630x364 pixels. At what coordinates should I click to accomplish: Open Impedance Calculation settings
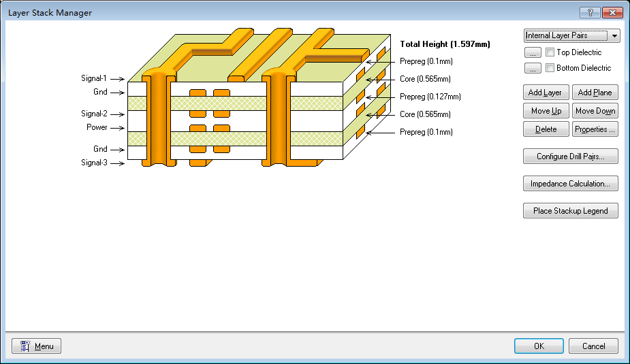[x=570, y=184]
